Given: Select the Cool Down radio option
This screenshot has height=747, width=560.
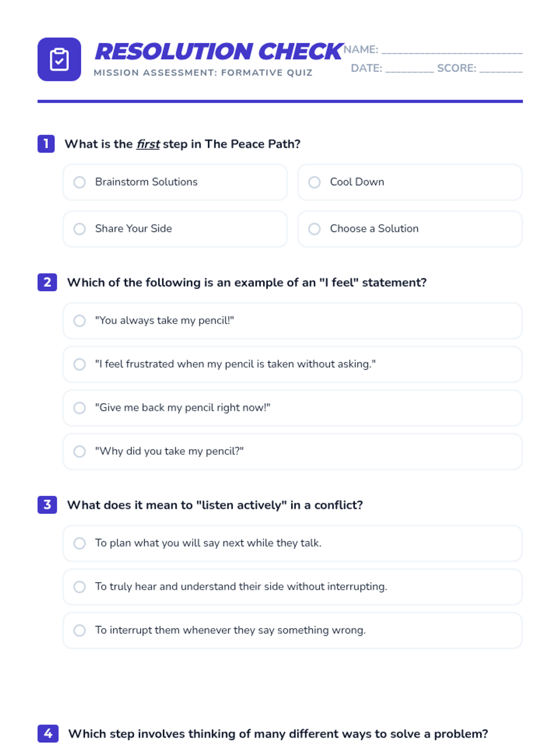Looking at the screenshot, I should pyautogui.click(x=410, y=182).
